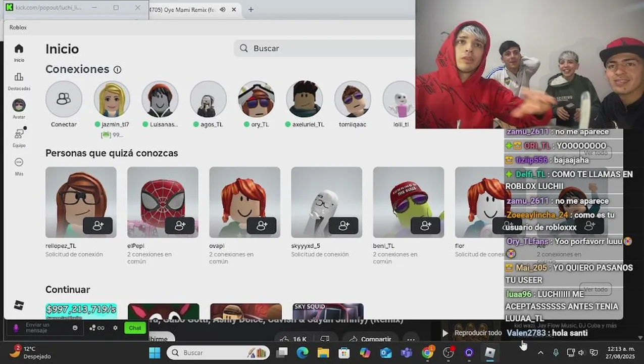Viewport: 644px width, 364px height.
Task: Click the Conectar people button
Action: [x=64, y=99]
